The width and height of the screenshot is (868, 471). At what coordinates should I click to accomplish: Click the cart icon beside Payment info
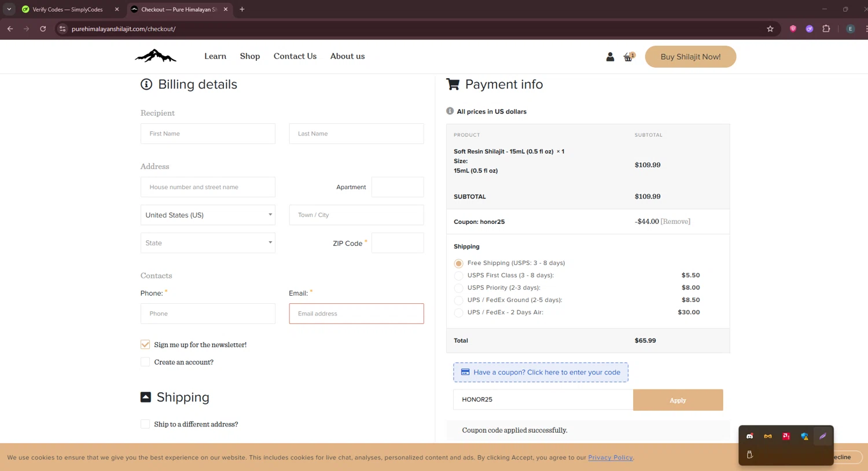point(453,84)
